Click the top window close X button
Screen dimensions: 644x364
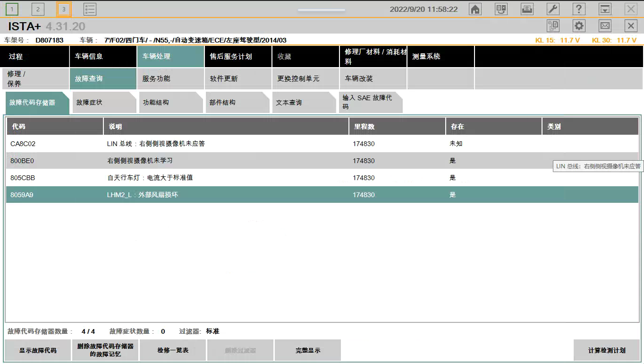click(x=631, y=9)
